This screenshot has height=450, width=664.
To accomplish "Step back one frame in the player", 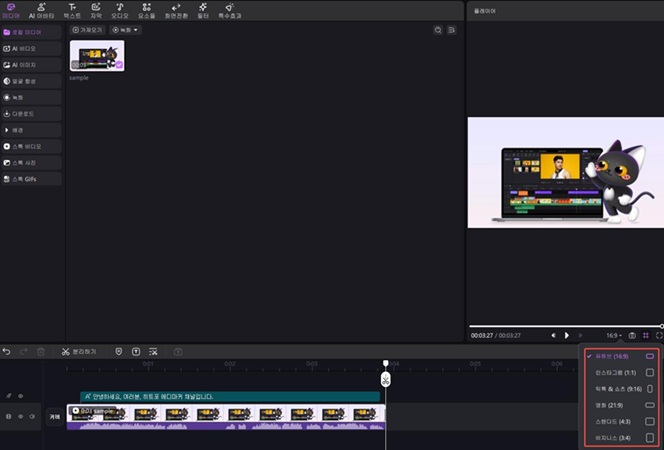I will coord(553,335).
